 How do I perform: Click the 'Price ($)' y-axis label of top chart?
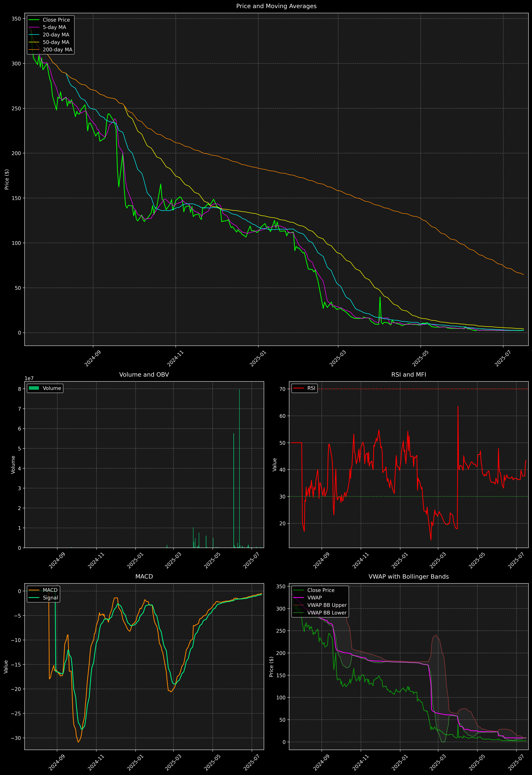[x=7, y=179]
